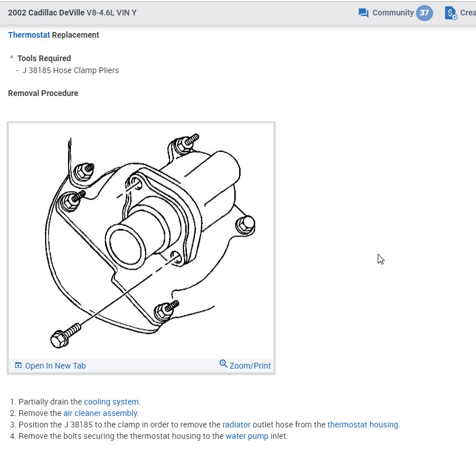Click the Zoom/Print link
Viewport: 476px width, 456px height.
pos(250,366)
